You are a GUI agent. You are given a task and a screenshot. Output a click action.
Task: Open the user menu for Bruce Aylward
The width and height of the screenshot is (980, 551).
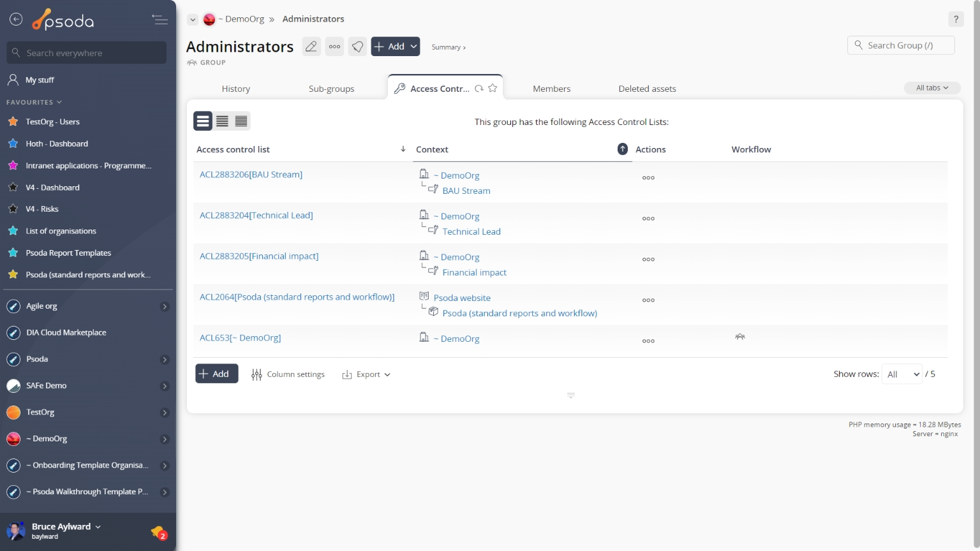pyautogui.click(x=66, y=527)
